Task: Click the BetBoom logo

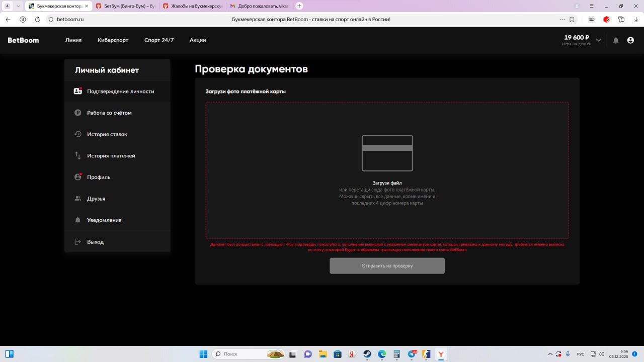Action: (x=23, y=40)
